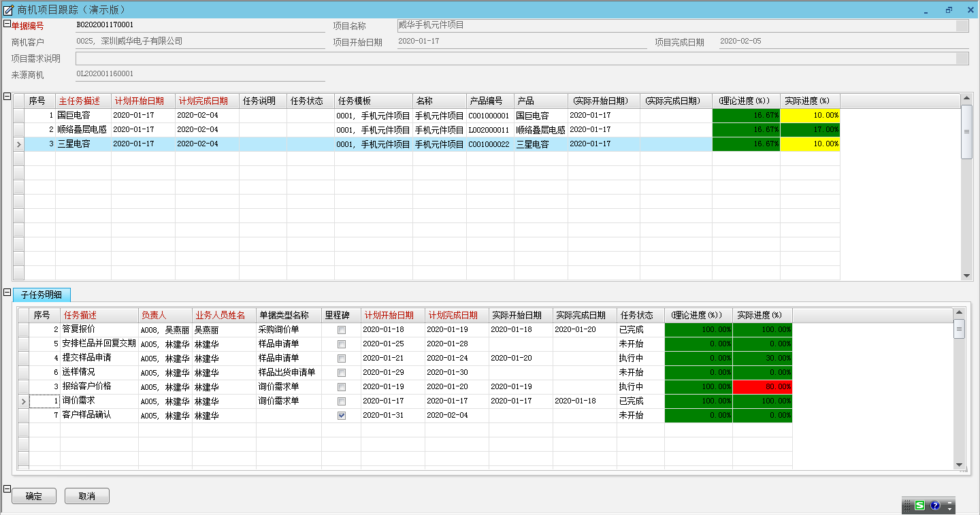Click the 执行中 status in 提交样品申请 row
This screenshot has width=980, height=515.
coord(640,359)
